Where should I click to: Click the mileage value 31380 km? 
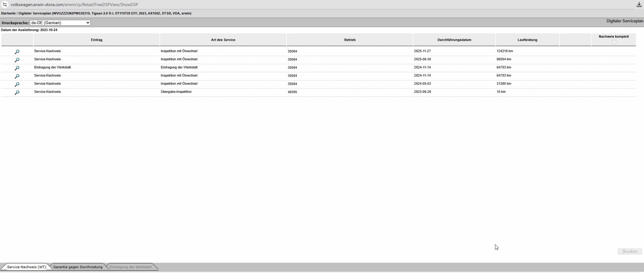tap(504, 84)
